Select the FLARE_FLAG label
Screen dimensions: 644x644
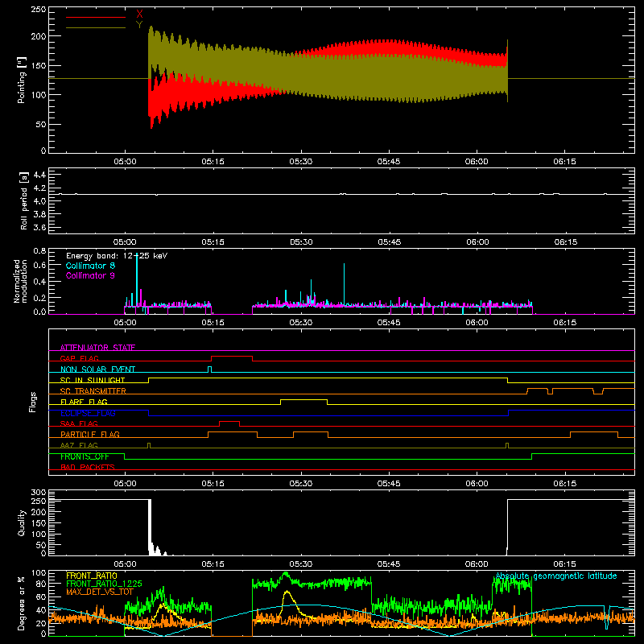pos(84,402)
